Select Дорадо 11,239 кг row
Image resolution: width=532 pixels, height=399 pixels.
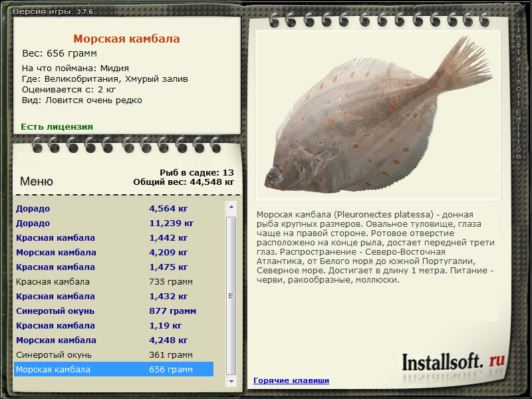pos(114,223)
